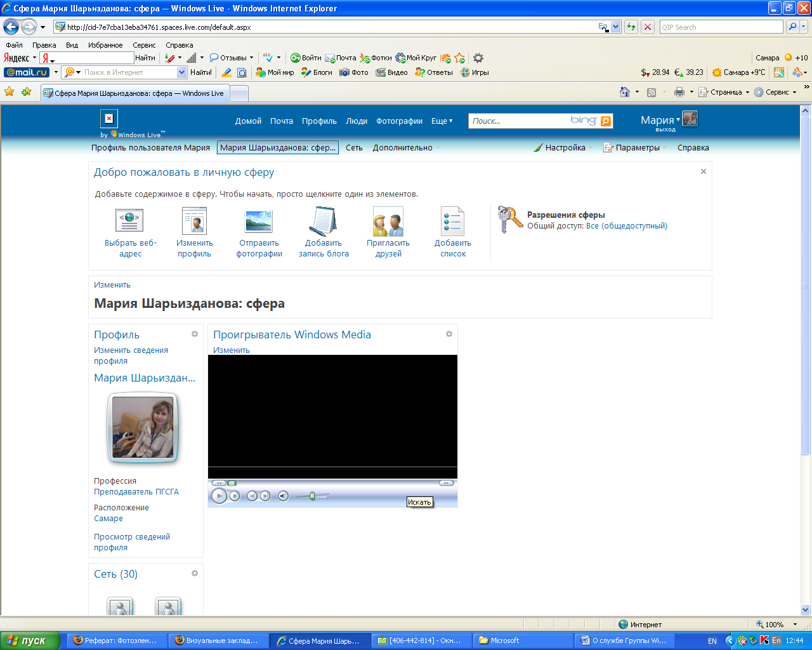Click the Next track button in the player
This screenshot has height=650, width=812.
coord(265,496)
